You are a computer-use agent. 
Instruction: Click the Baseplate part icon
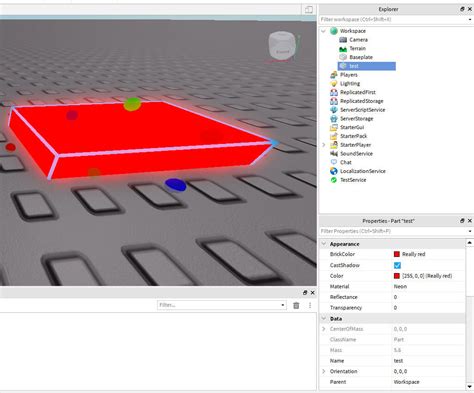tap(343, 57)
